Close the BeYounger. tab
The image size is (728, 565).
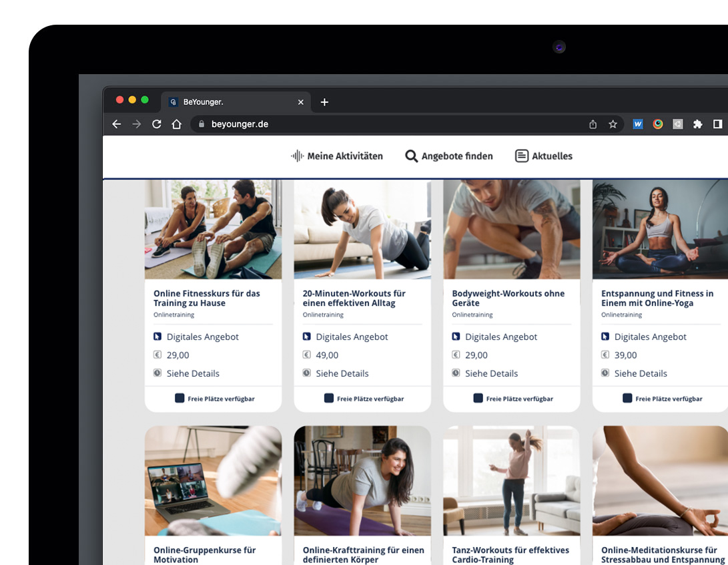point(301,102)
